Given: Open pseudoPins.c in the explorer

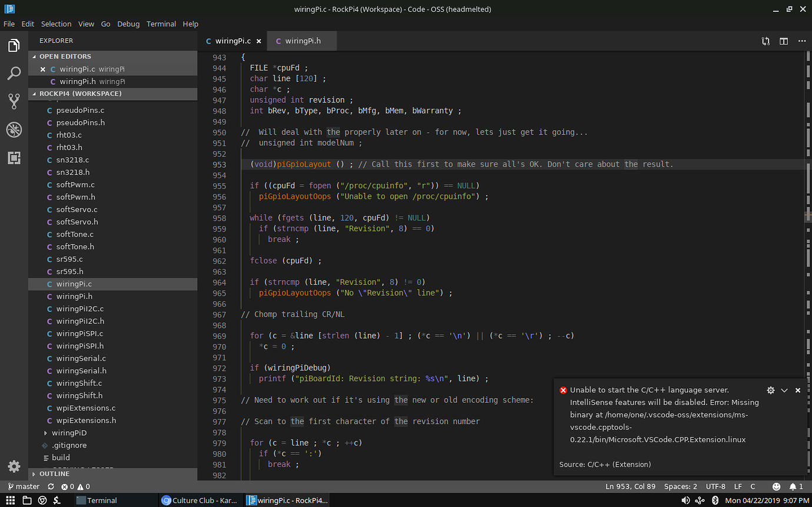Looking at the screenshot, I should pos(113,111).
